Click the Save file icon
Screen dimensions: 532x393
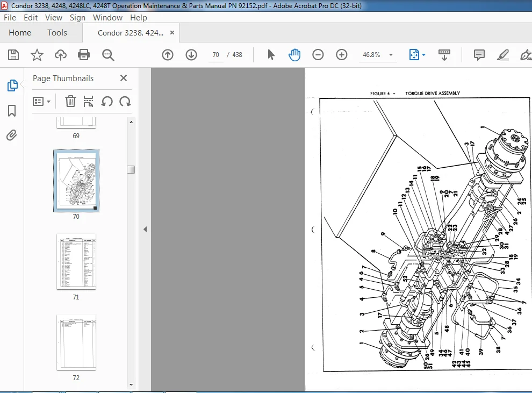(x=13, y=55)
